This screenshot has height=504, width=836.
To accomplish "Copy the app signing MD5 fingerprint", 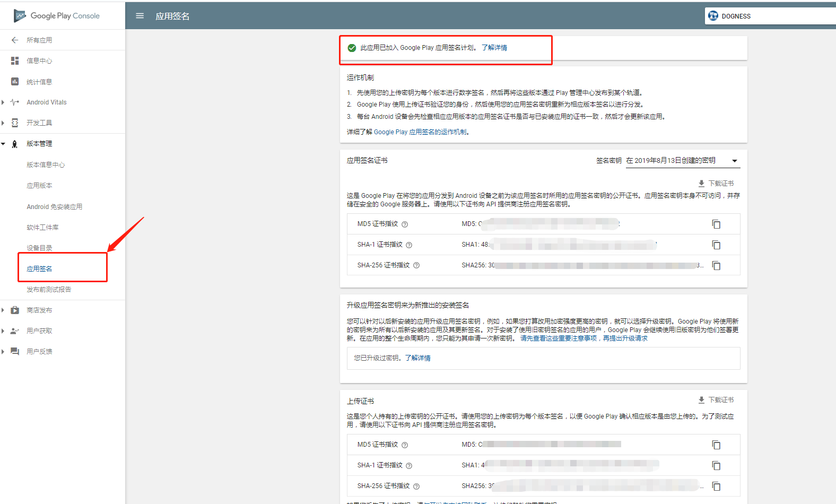I will [716, 224].
